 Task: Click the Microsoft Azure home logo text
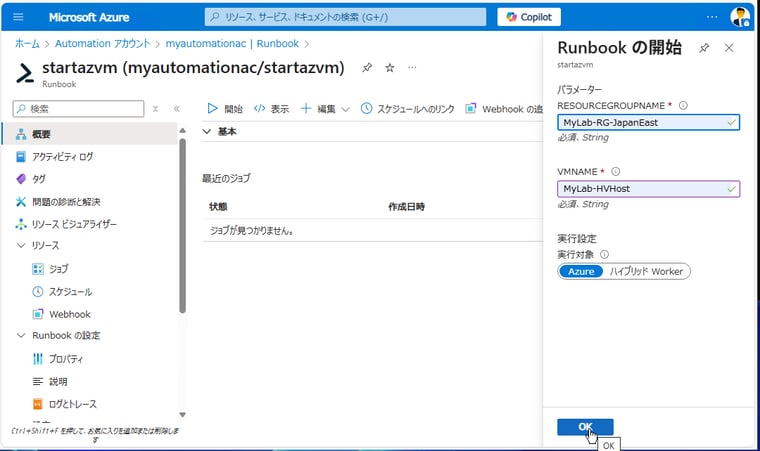[89, 17]
